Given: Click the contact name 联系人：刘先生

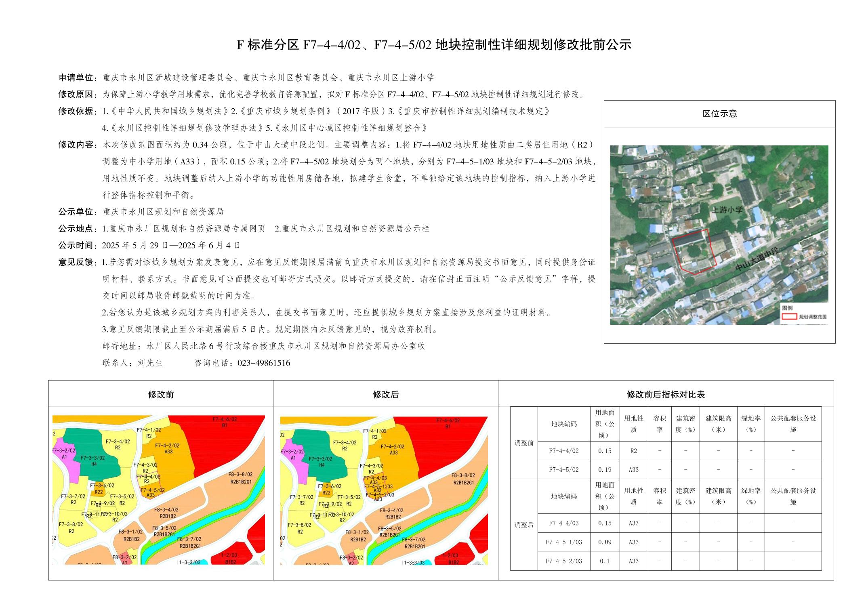Looking at the screenshot, I should tap(132, 363).
